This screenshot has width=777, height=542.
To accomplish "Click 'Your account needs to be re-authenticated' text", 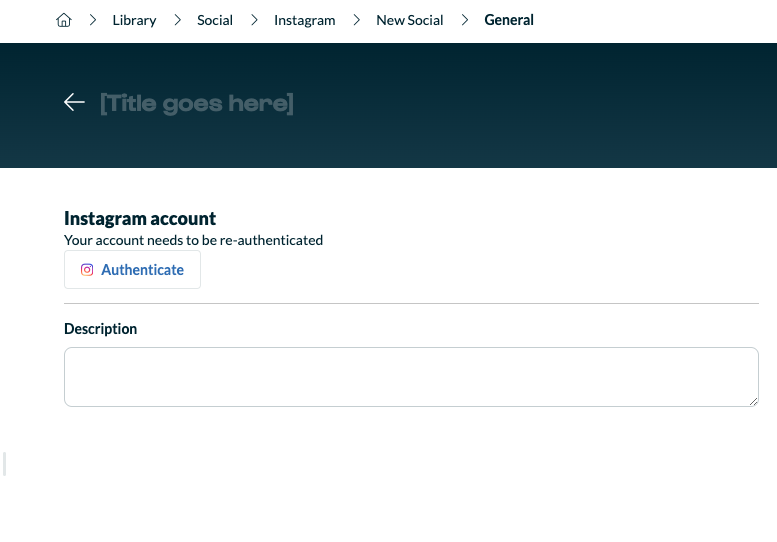I will tap(193, 240).
